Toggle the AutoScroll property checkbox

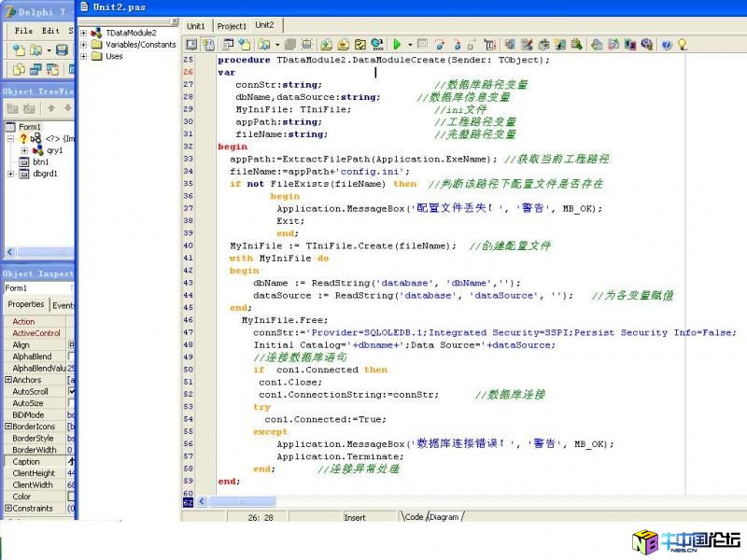coord(72,392)
